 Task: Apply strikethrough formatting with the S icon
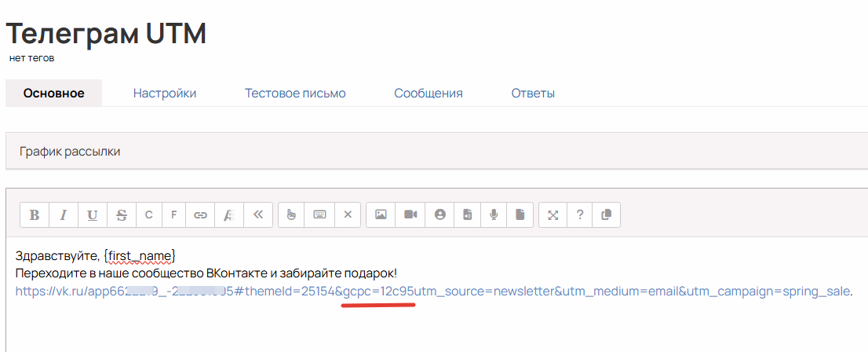click(x=121, y=215)
